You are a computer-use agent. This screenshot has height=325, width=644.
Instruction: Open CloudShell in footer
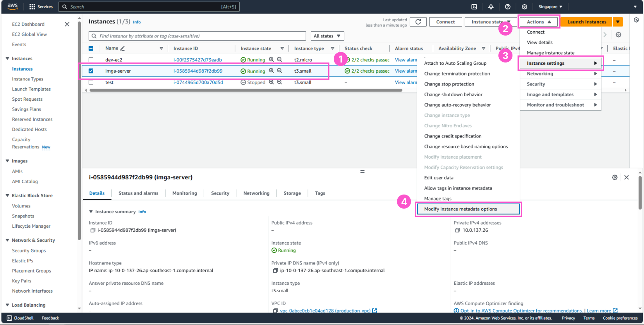pos(20,318)
